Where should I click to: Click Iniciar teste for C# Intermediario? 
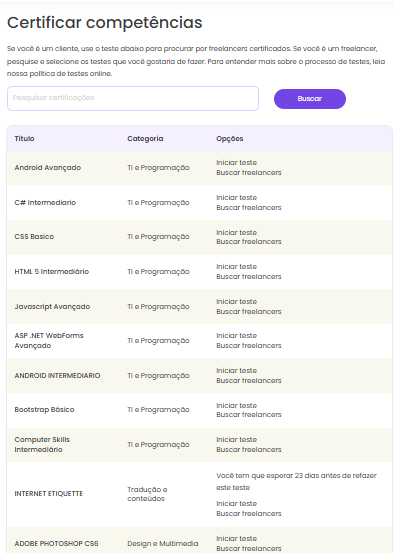pos(236,198)
